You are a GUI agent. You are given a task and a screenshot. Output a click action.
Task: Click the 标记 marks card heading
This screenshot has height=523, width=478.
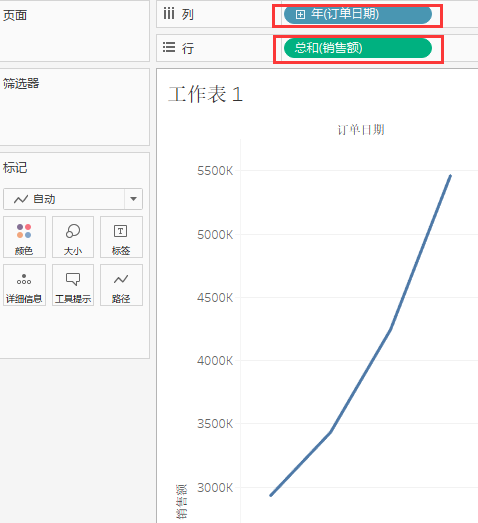click(15, 167)
